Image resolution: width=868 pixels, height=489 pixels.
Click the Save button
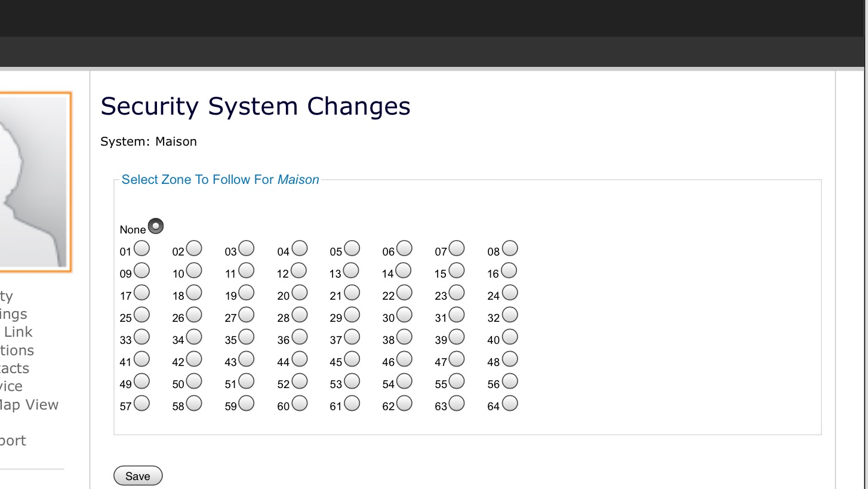[x=138, y=476]
